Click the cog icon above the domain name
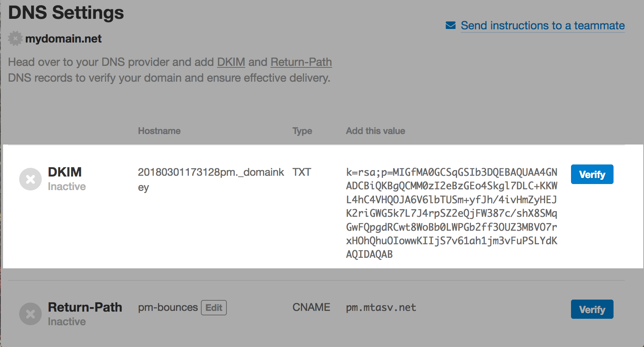The width and height of the screenshot is (644, 347). (15, 38)
